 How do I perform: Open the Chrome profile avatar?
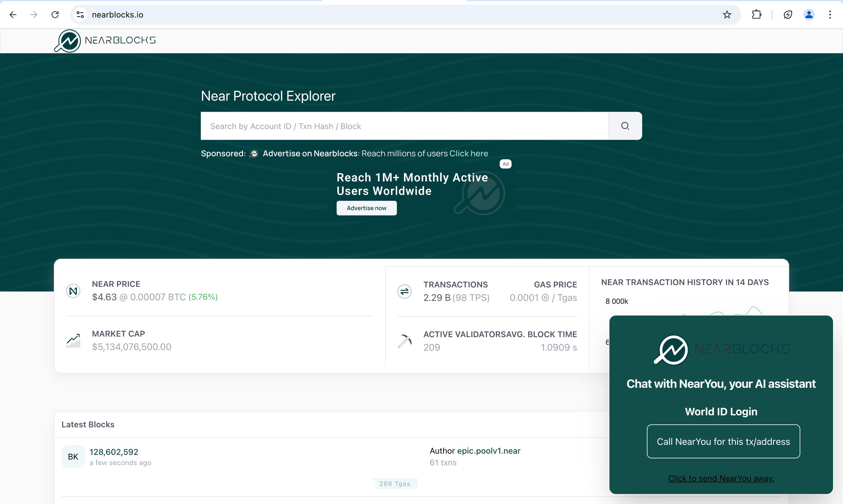(x=809, y=15)
